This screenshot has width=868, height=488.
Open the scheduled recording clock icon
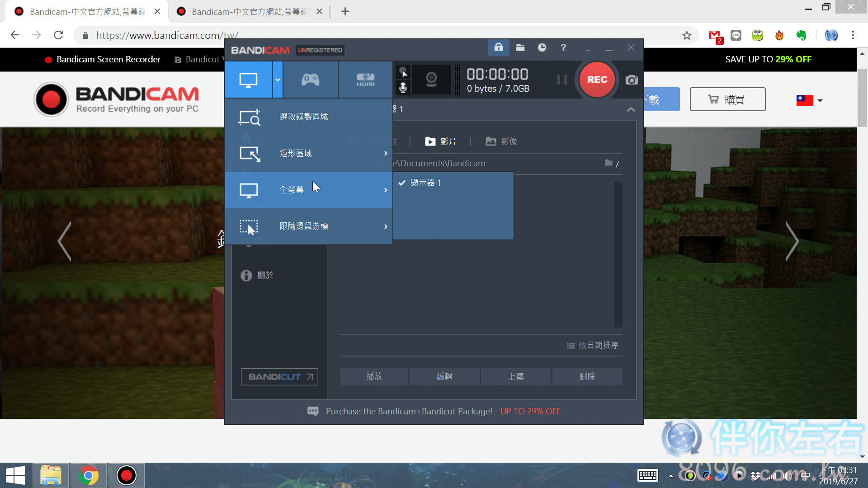tap(542, 47)
